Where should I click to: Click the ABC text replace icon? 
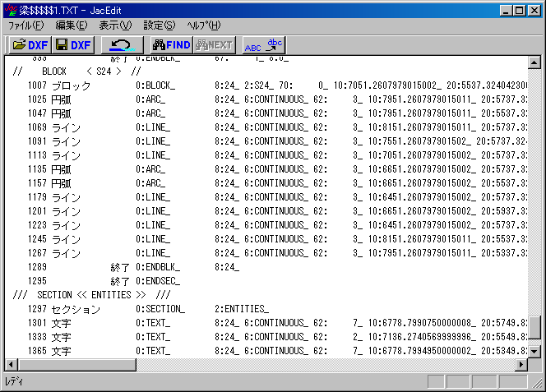(262, 45)
